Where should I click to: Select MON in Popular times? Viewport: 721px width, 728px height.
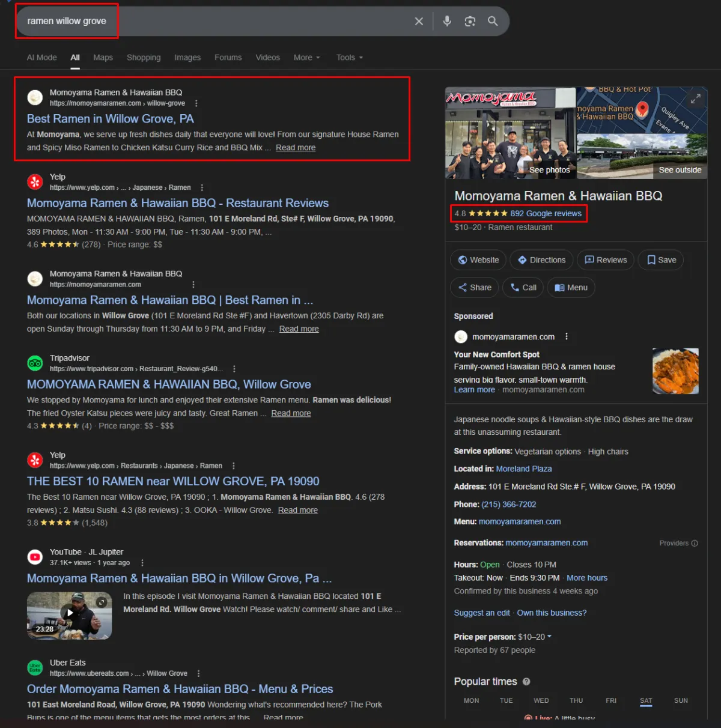coord(472,701)
